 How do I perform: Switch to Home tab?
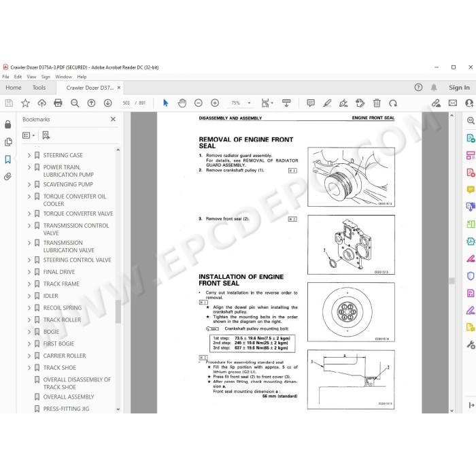coord(14,88)
